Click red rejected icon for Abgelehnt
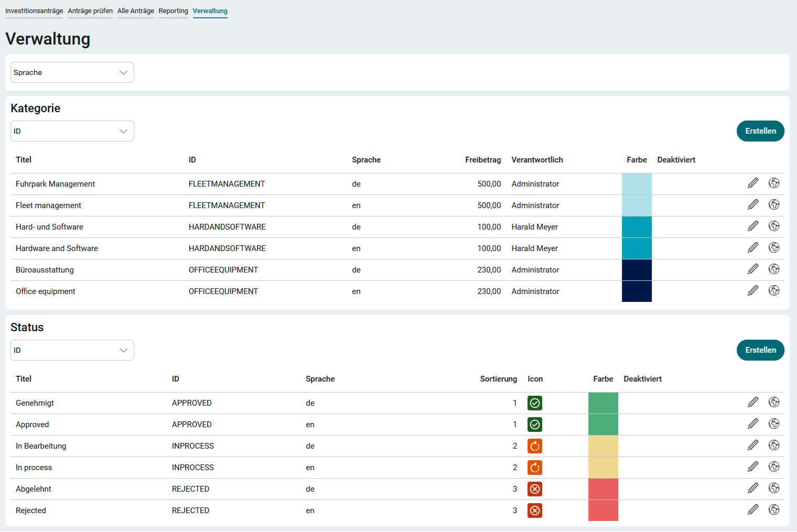 [x=535, y=489]
